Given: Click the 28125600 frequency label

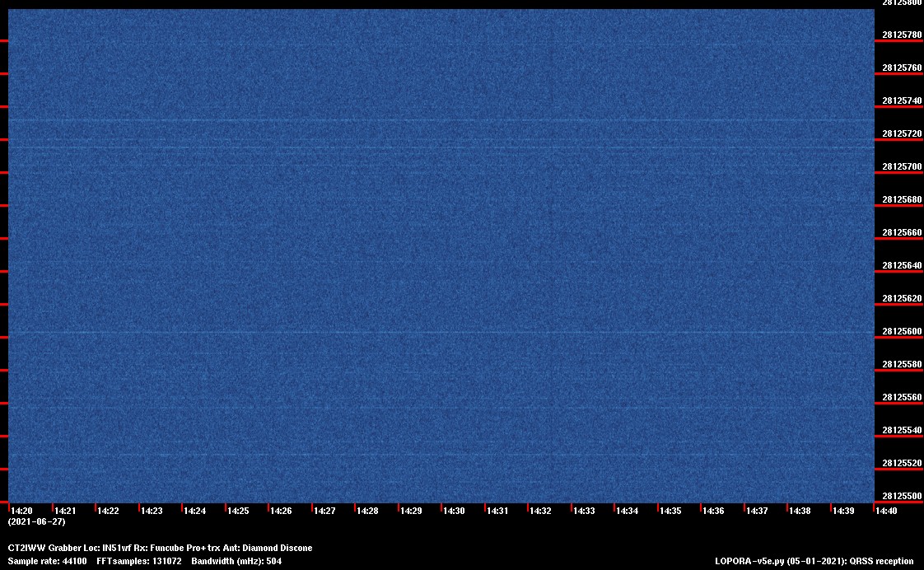Looking at the screenshot, I should (x=902, y=331).
